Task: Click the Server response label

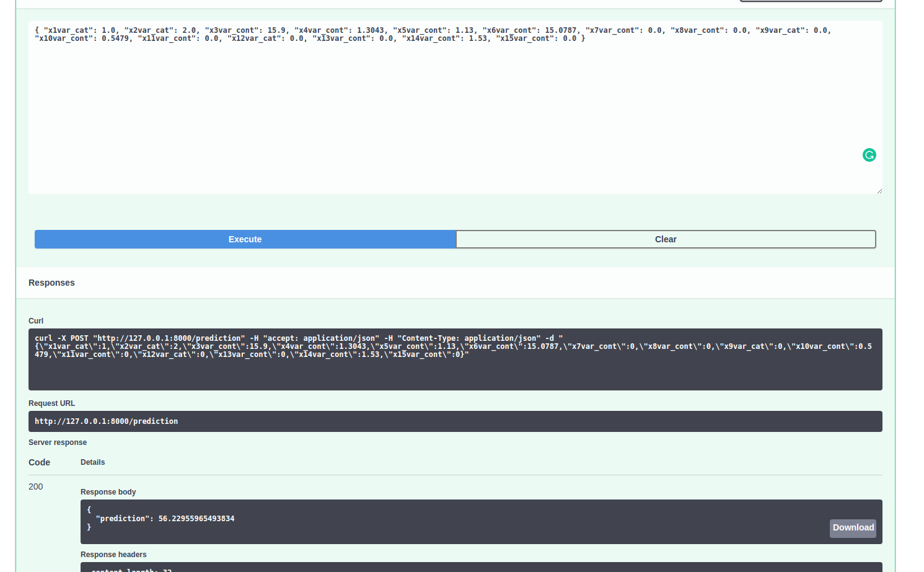Action: pos(58,442)
